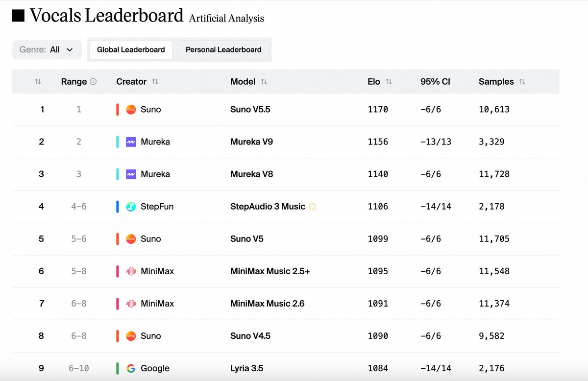
Task: Click the Elo value 1140
Action: coord(378,174)
